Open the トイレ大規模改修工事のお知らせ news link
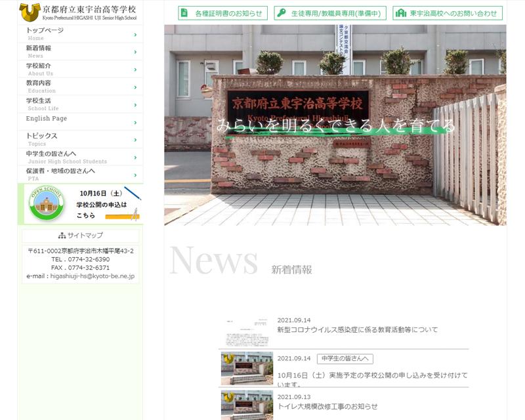Image resolution: width=525 pixels, height=420 pixels. (327, 406)
